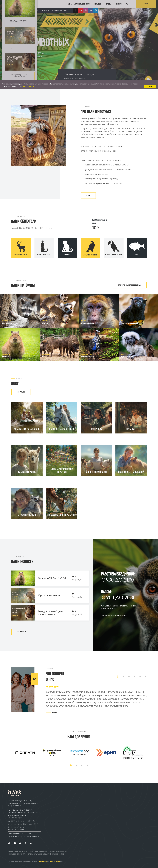Click the Все услуги button

21,392
